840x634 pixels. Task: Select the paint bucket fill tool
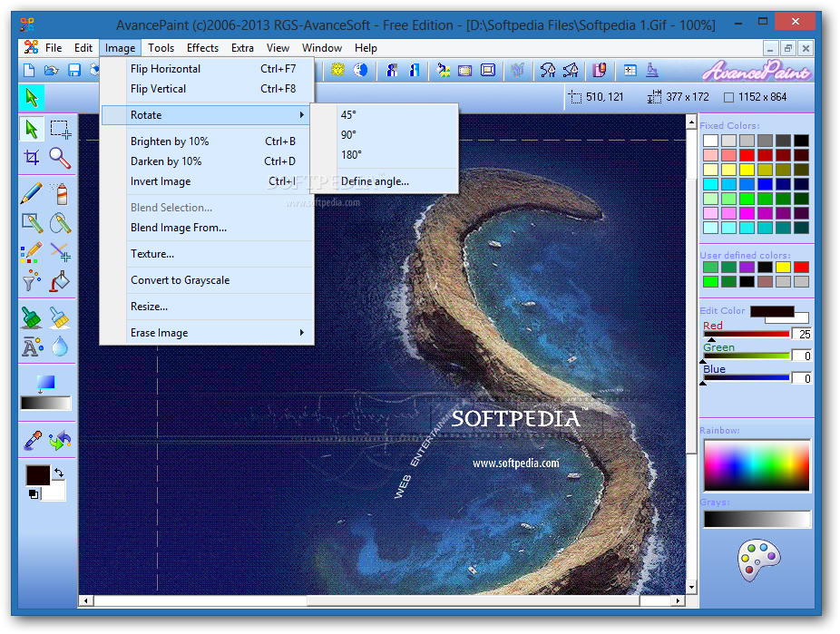[x=60, y=280]
